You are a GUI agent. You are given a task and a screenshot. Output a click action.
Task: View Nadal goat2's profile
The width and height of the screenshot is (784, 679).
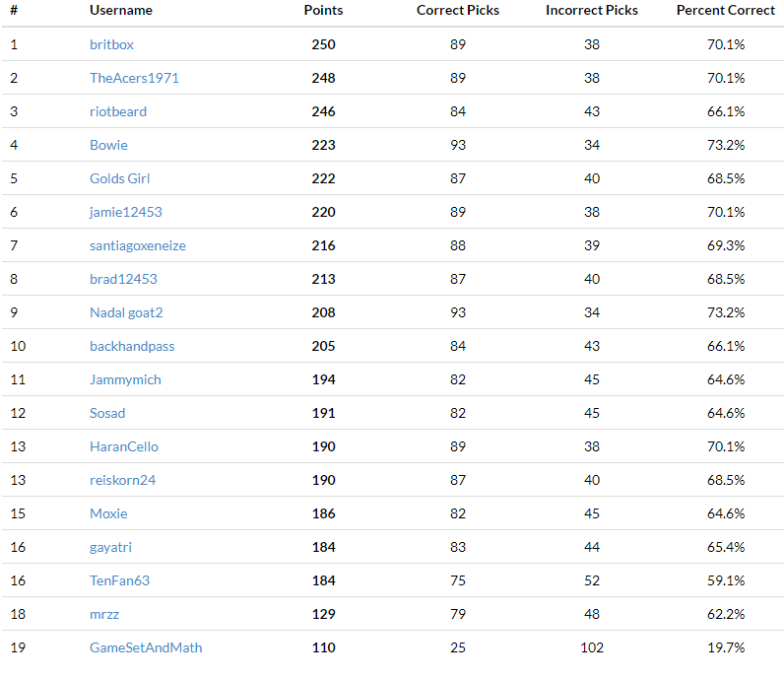click(x=126, y=312)
